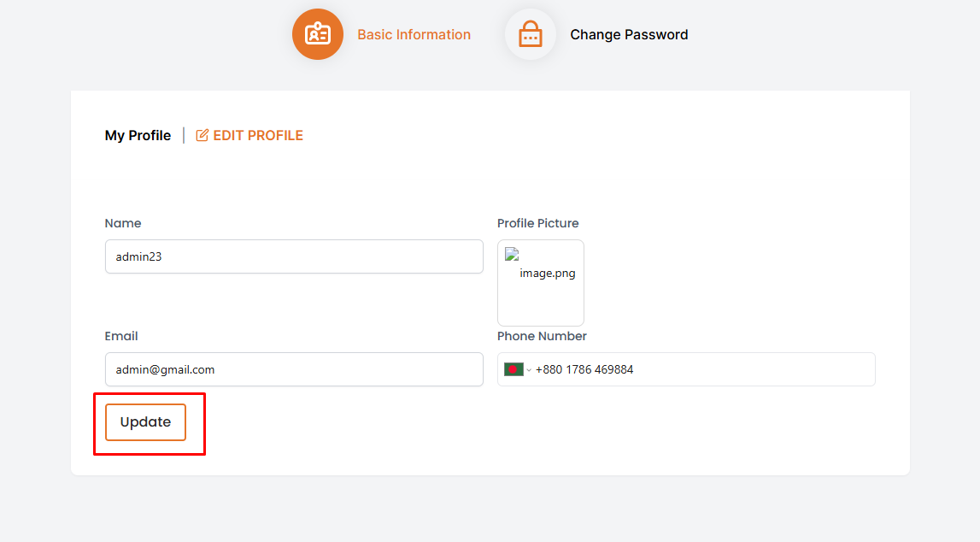Click the Bangladesh flag icon
980x542 pixels.
[x=513, y=369]
